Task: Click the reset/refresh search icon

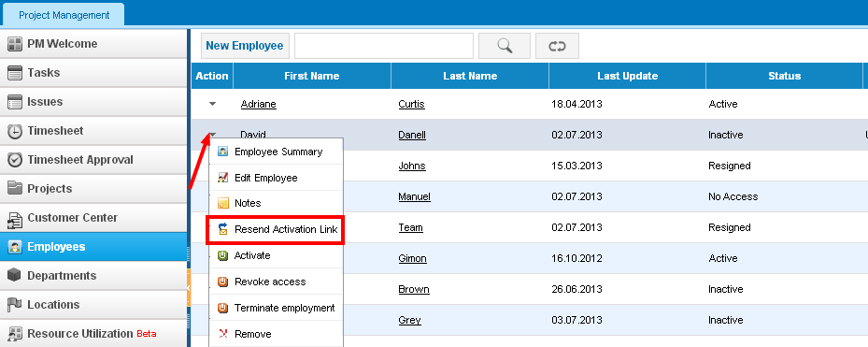Action: pos(557,46)
